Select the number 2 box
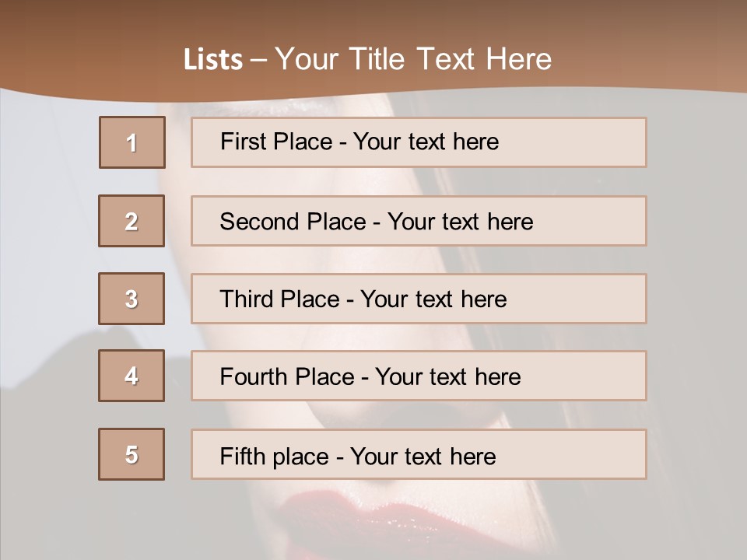The width and height of the screenshot is (747, 560). (132, 221)
